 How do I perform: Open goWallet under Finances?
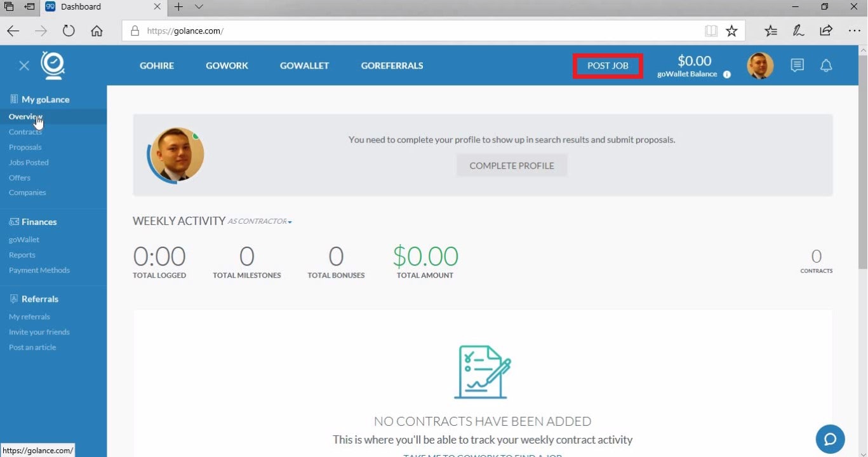coord(24,240)
